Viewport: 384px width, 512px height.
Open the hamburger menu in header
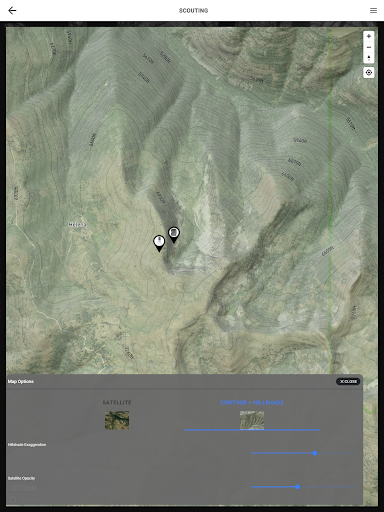(x=373, y=11)
